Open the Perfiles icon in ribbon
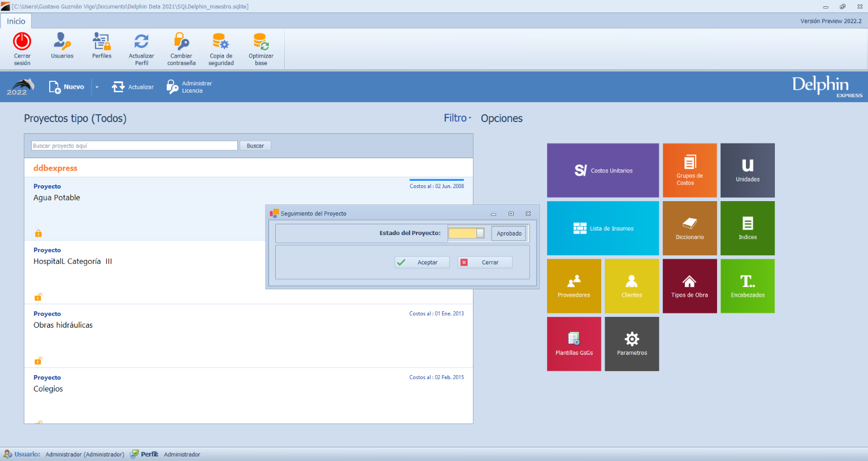The height and width of the screenshot is (461, 868). pos(102,42)
